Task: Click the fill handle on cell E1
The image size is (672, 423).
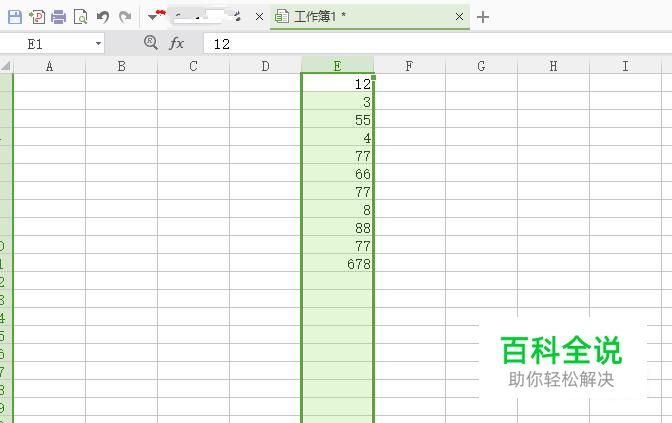Action: click(x=374, y=78)
